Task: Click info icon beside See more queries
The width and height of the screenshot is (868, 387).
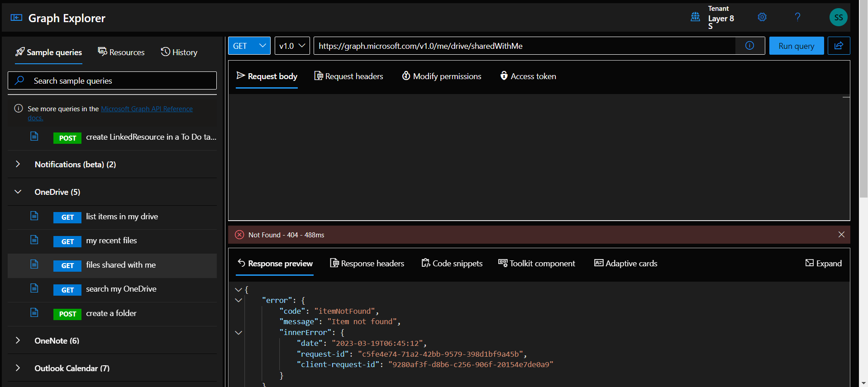Action: [x=19, y=109]
